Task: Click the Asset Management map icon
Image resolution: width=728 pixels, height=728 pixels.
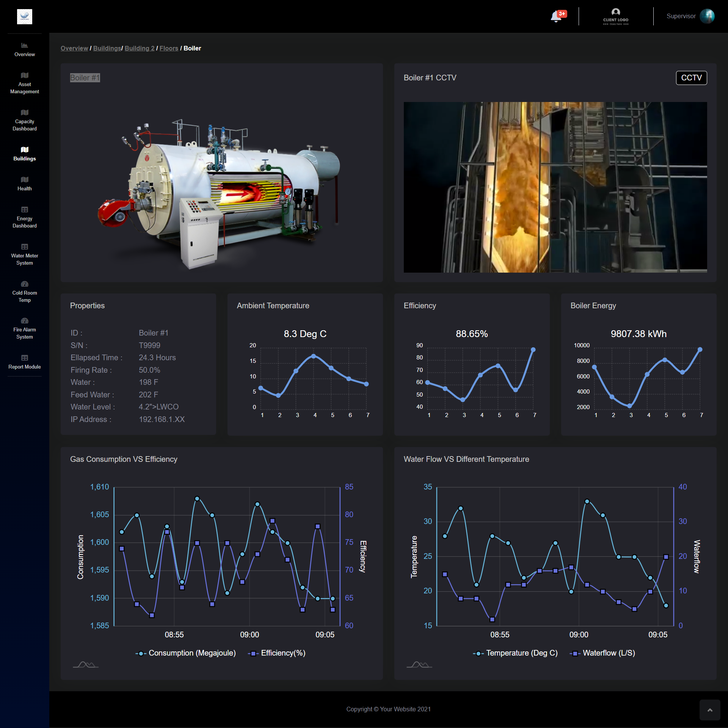Action: (25, 75)
